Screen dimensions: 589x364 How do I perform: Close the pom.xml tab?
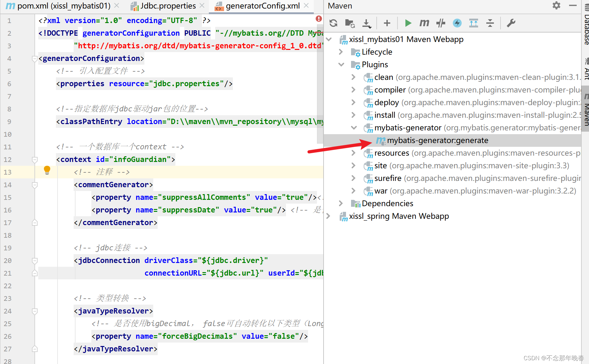[117, 6]
